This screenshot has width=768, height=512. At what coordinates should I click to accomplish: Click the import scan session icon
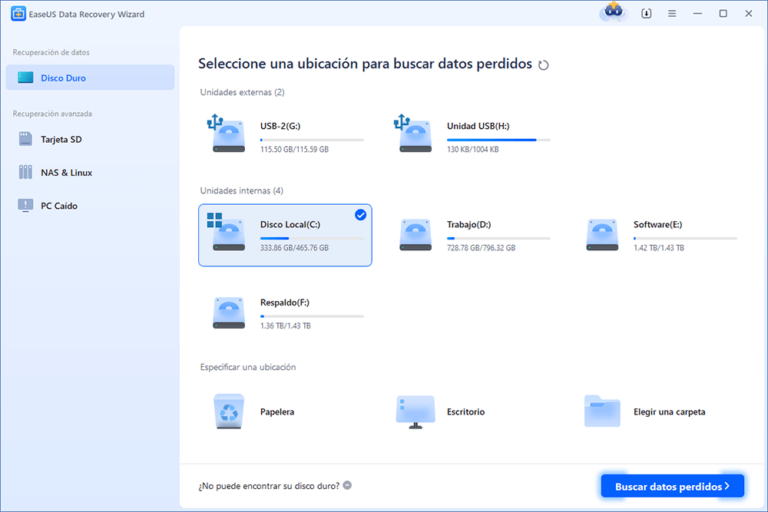coord(647,14)
